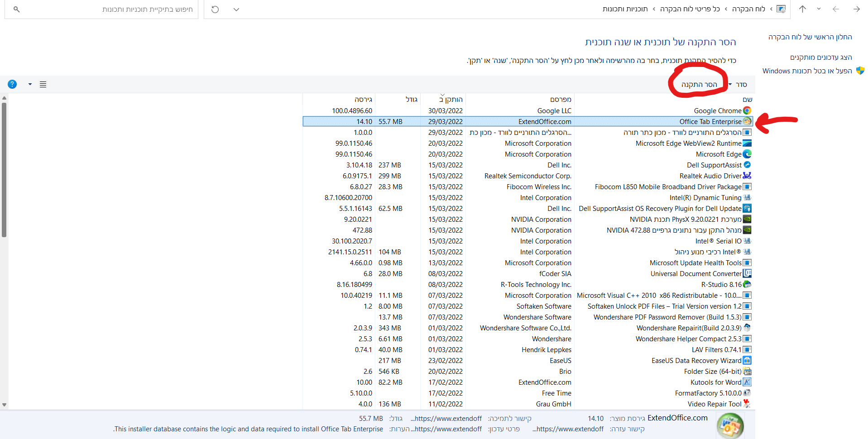This screenshot has width=868, height=439.
Task: Sort by the Publisher (מפרסם) column header
Action: [x=560, y=99]
